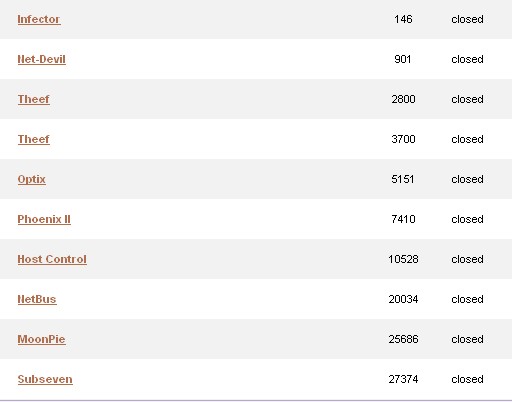Select port number 25686
The width and height of the screenshot is (512, 402).
coord(403,339)
